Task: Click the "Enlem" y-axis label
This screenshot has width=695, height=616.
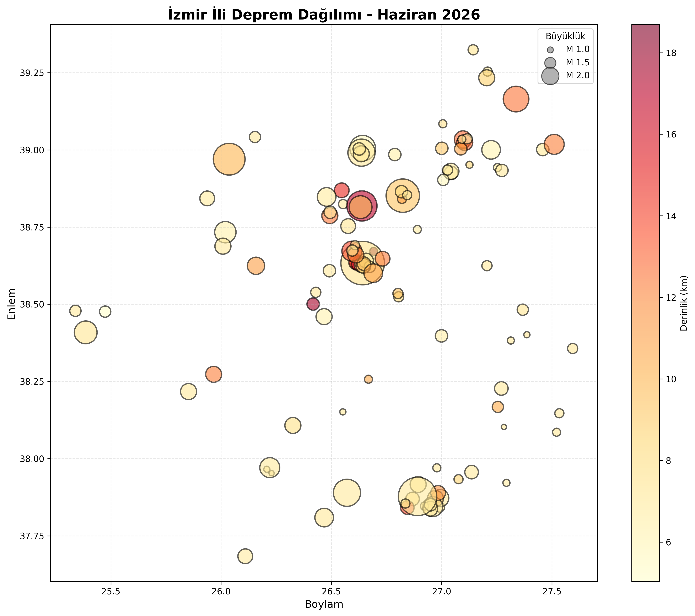Action: (x=12, y=304)
